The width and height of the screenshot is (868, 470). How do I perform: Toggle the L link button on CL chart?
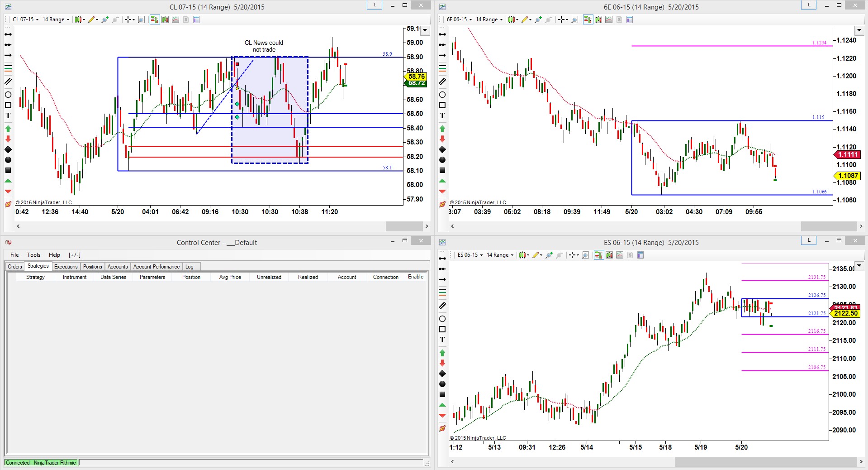(375, 5)
